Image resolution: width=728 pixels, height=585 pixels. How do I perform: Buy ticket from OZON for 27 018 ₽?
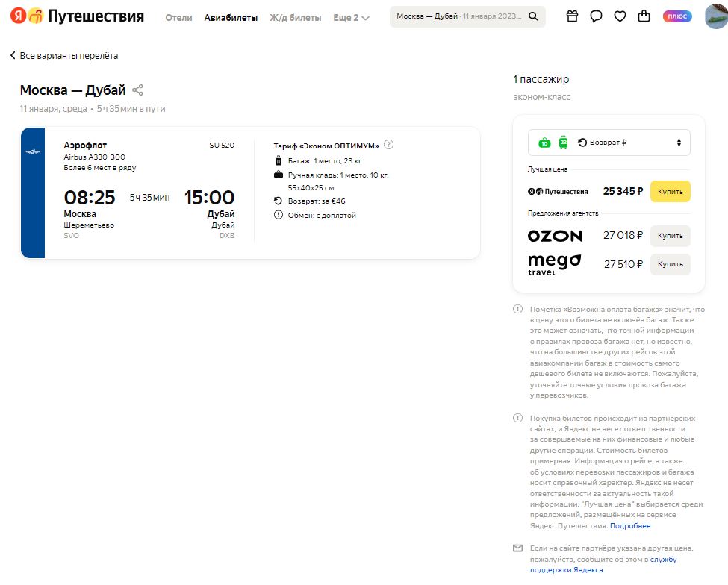(x=670, y=236)
